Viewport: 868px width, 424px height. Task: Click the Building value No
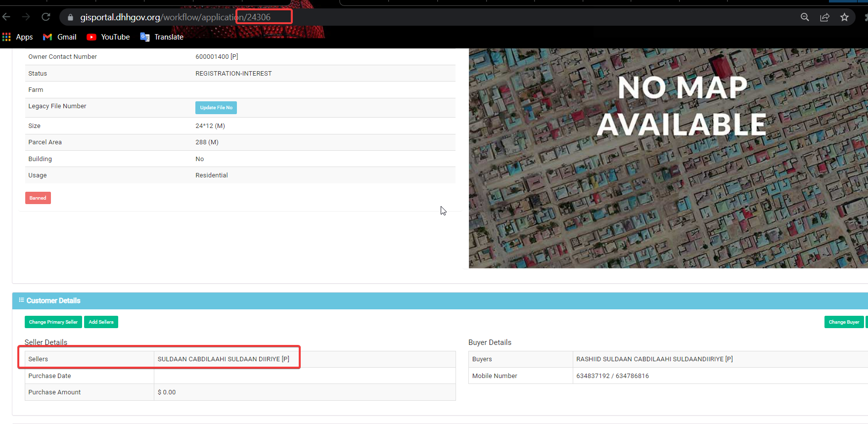[200, 159]
